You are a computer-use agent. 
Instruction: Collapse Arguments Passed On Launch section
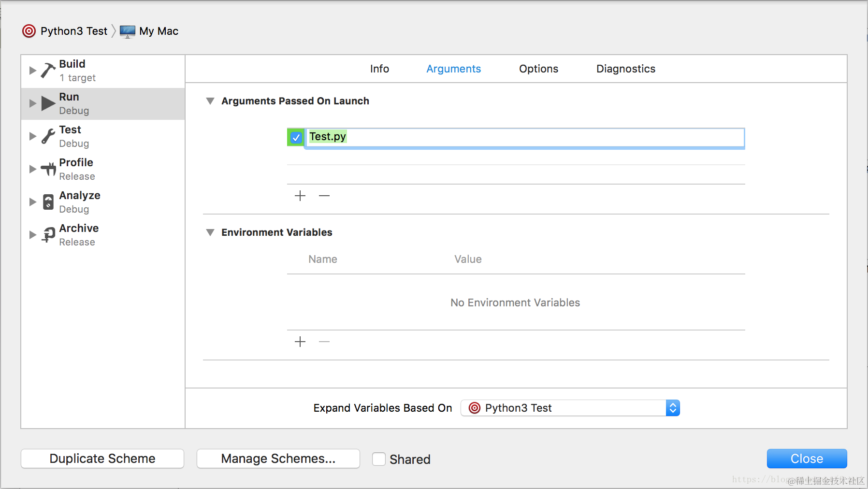210,101
